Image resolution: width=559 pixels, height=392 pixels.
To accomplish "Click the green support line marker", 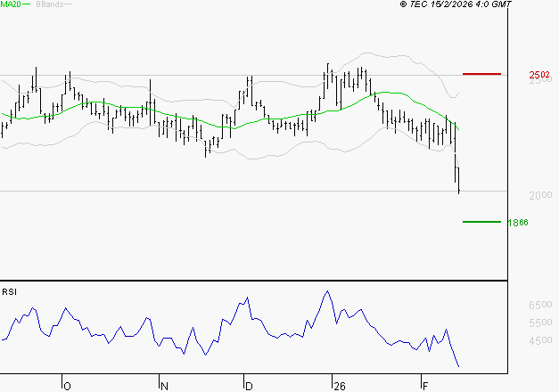I will (x=481, y=222).
